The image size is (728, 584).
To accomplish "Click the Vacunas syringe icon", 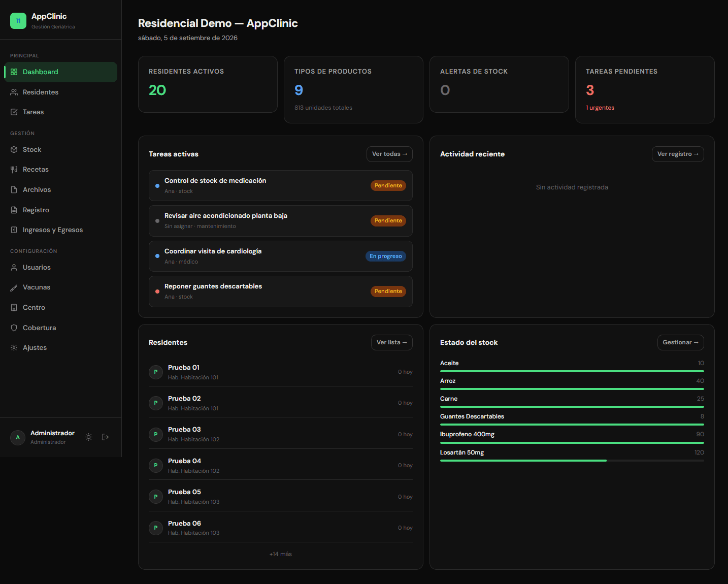I will 14,287.
